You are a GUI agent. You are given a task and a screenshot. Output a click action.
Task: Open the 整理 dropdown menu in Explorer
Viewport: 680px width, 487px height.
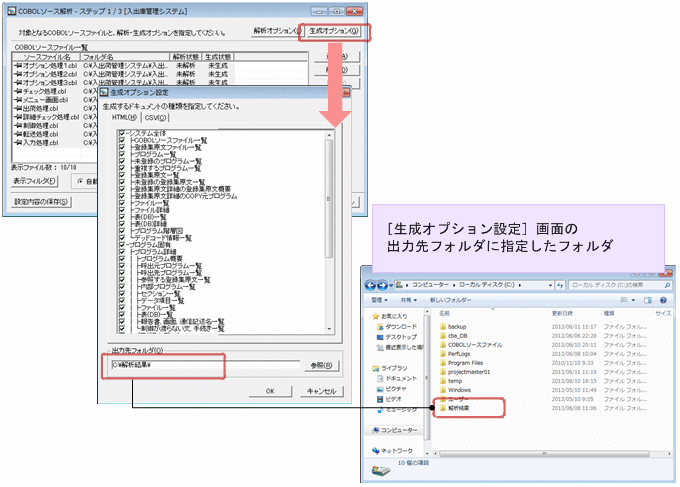(379, 300)
